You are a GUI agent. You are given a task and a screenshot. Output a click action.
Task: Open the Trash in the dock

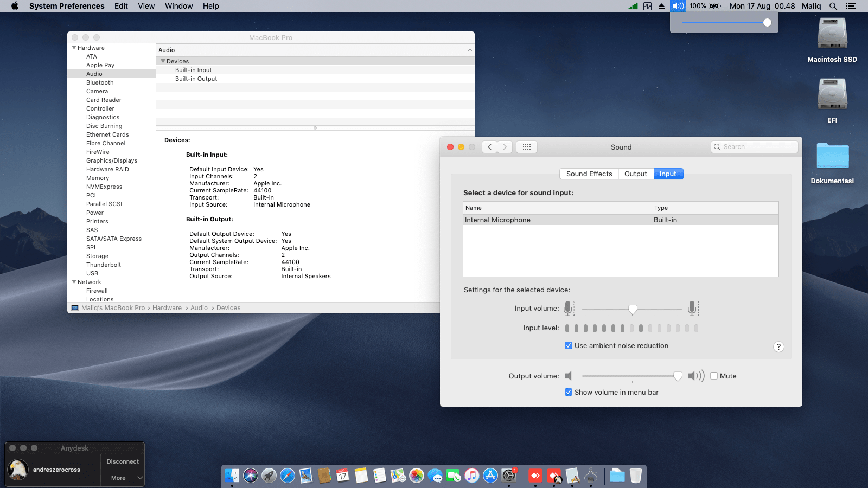click(x=635, y=476)
